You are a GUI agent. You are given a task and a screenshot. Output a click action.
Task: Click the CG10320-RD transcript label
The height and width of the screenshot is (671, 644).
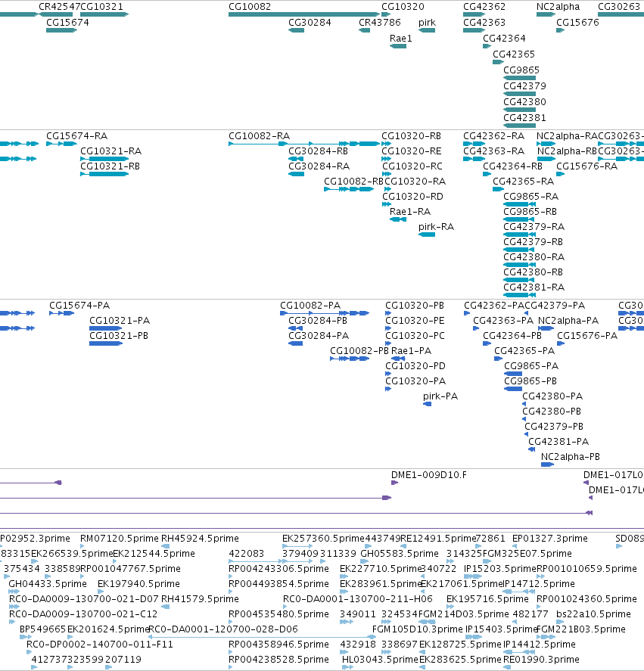[x=412, y=197]
